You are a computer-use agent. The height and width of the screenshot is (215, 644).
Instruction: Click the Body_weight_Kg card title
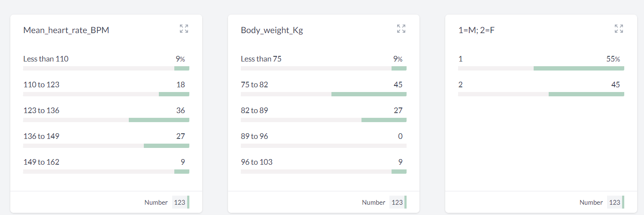pyautogui.click(x=272, y=31)
